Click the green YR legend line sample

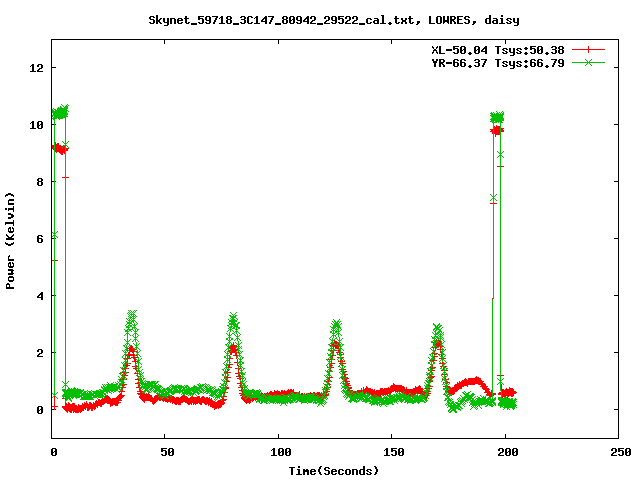(x=588, y=62)
